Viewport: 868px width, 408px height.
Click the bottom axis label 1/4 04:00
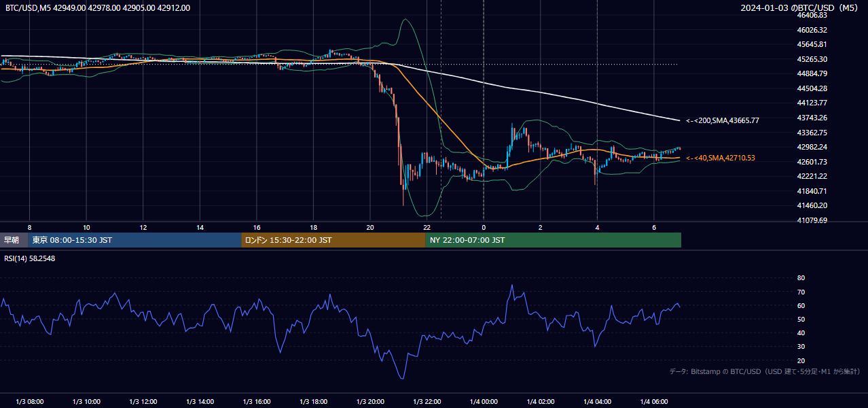[598, 402]
